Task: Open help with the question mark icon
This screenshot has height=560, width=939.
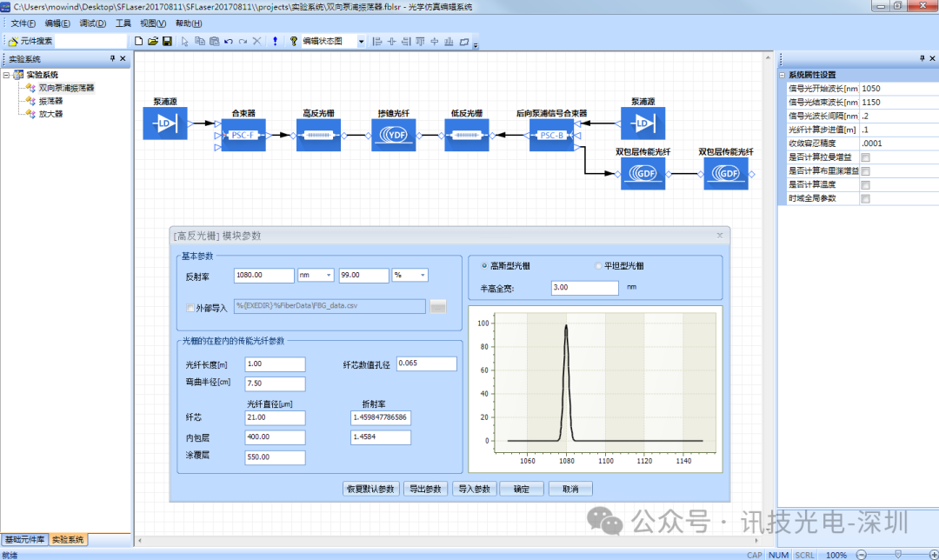Action: [x=294, y=41]
